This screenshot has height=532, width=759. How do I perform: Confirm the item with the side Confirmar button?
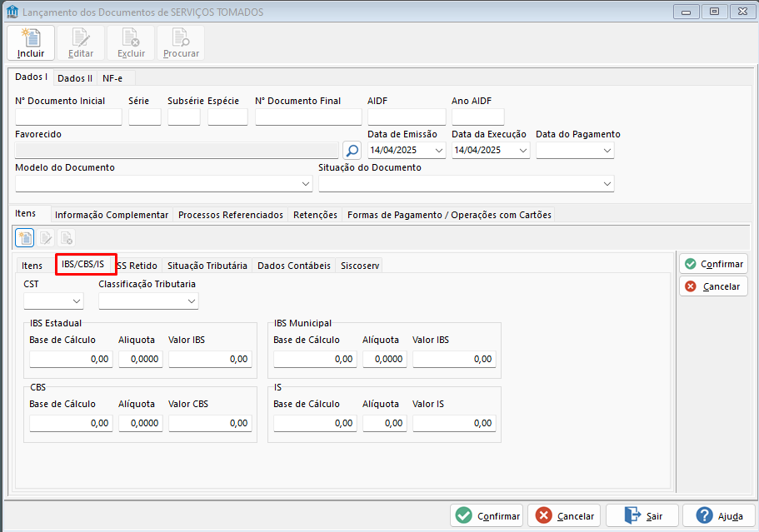[713, 264]
